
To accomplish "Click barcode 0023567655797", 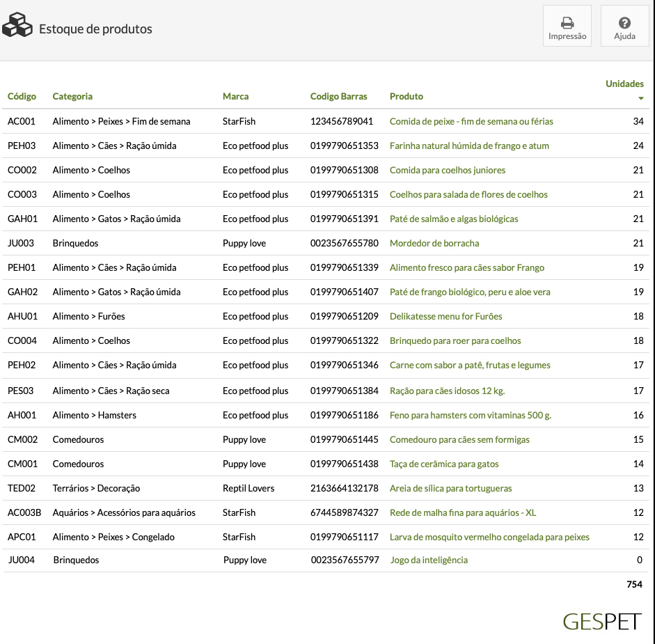I will [345, 560].
